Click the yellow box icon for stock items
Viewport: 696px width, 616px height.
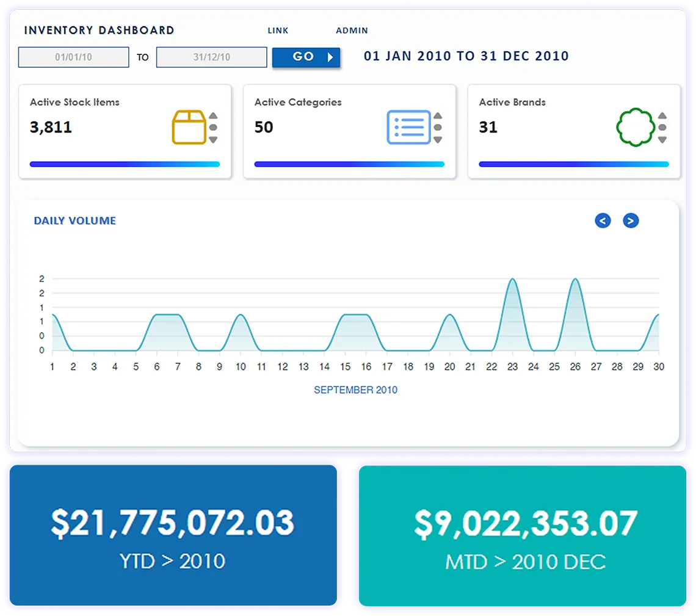pyautogui.click(x=189, y=128)
